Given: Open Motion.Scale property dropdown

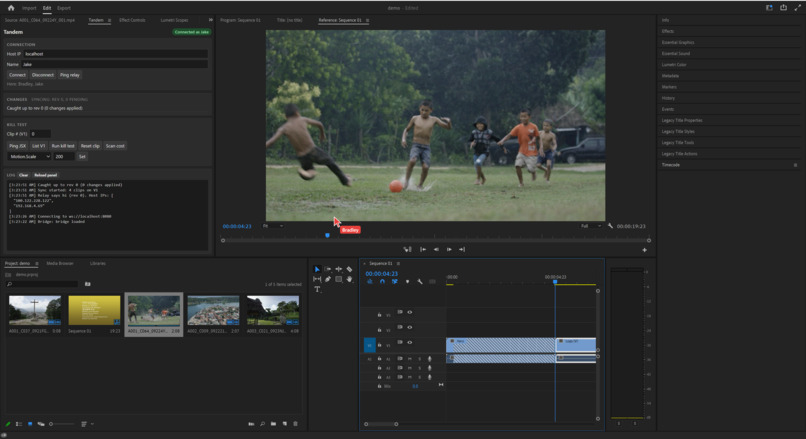Looking at the screenshot, I should click(x=30, y=156).
